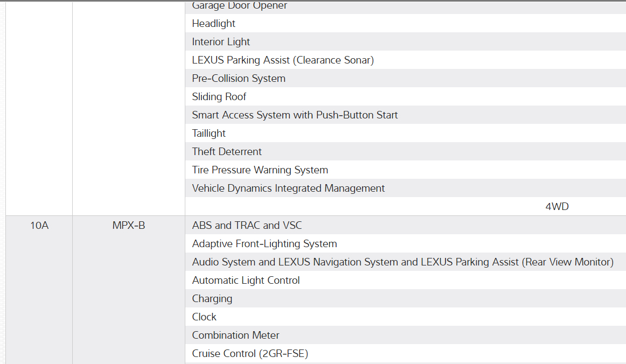Open ABS and TRAC and VSC entry

click(247, 226)
